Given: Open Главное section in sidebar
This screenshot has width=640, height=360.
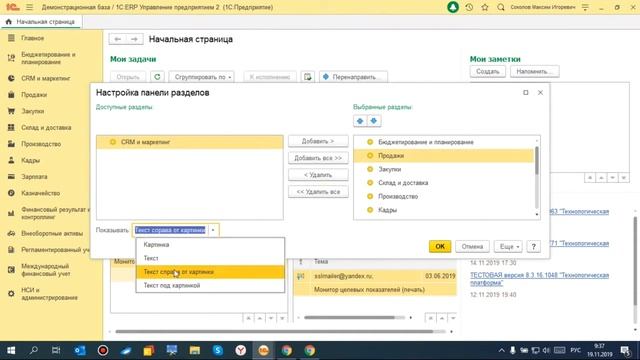Looking at the screenshot, I should (32, 38).
